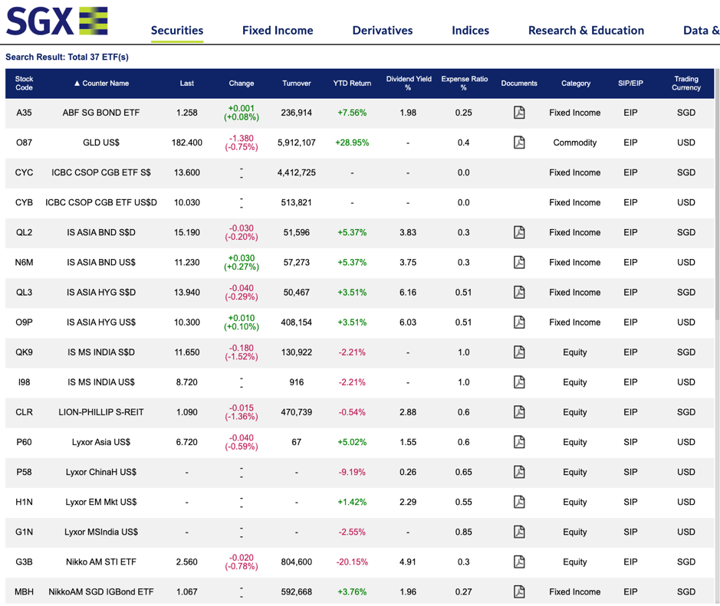
Task: Open the ABF SG BOND ETF document PDF
Action: point(519,112)
